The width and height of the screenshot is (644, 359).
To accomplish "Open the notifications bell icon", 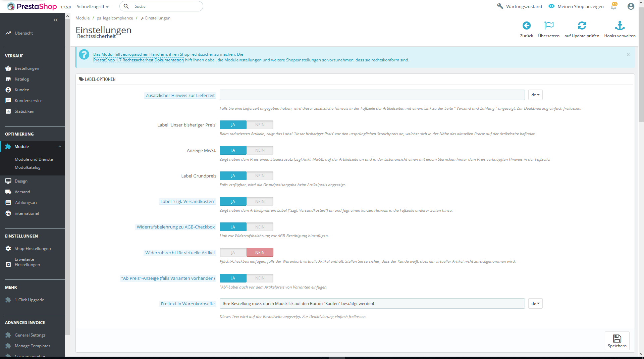I will pyautogui.click(x=613, y=6).
